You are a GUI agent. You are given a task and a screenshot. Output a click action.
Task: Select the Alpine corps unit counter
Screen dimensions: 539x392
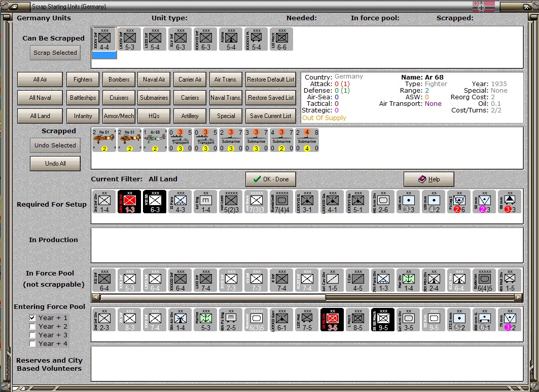point(231,39)
